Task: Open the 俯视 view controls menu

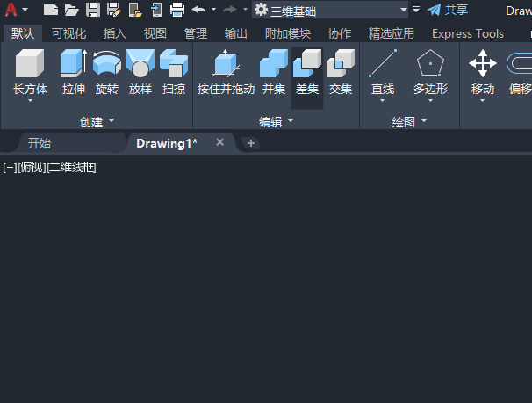Action: click(x=32, y=167)
